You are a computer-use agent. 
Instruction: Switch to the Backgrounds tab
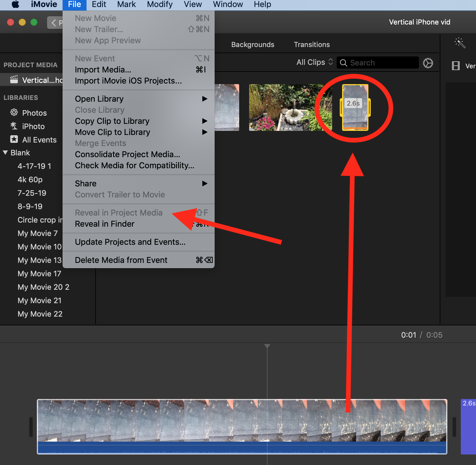253,44
